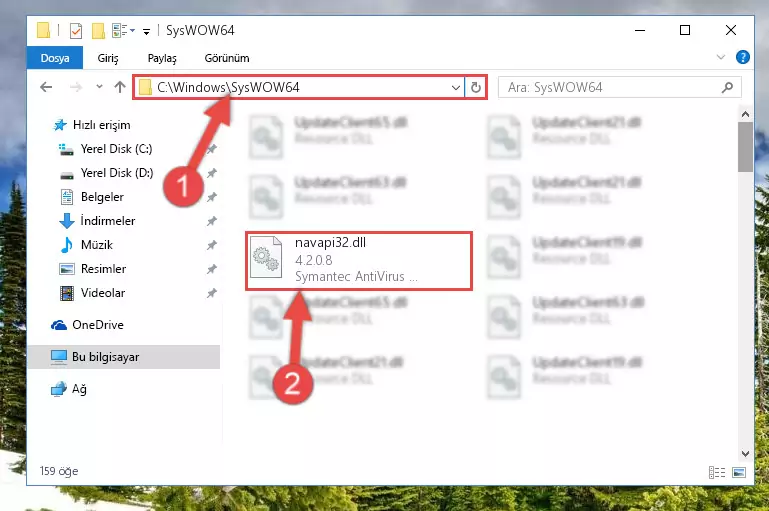Open the address bar history dropdown
Screen dimensions: 769x511
coord(456,87)
